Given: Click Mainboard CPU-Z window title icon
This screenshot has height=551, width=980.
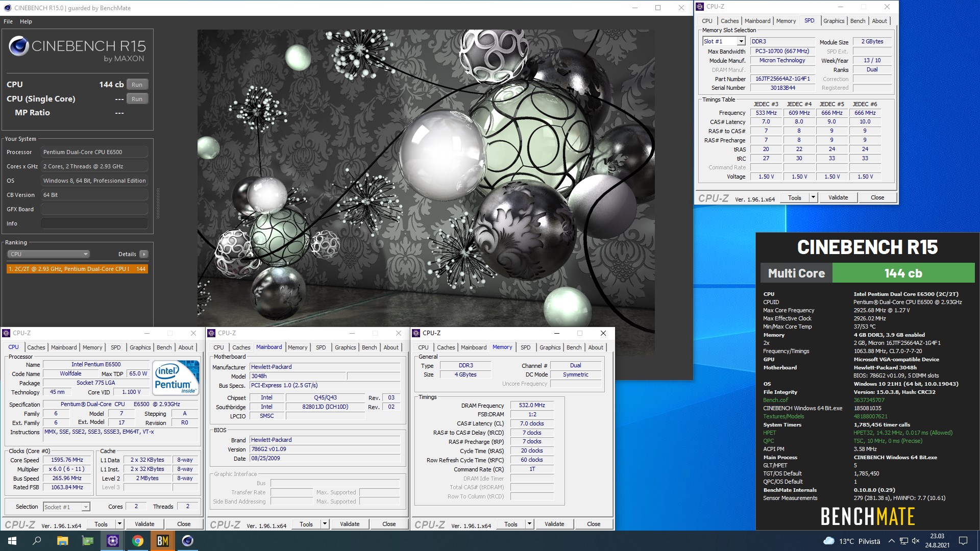Looking at the screenshot, I should click(211, 333).
